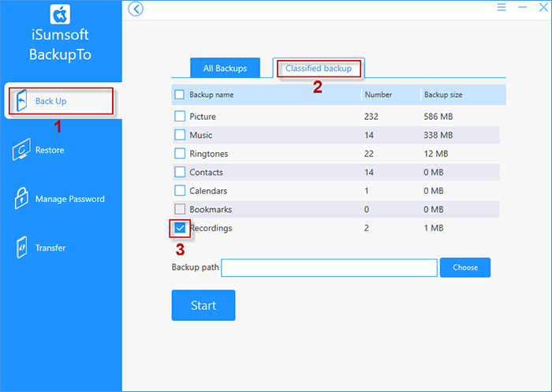
Task: Select the Music row label
Action: tap(200, 135)
